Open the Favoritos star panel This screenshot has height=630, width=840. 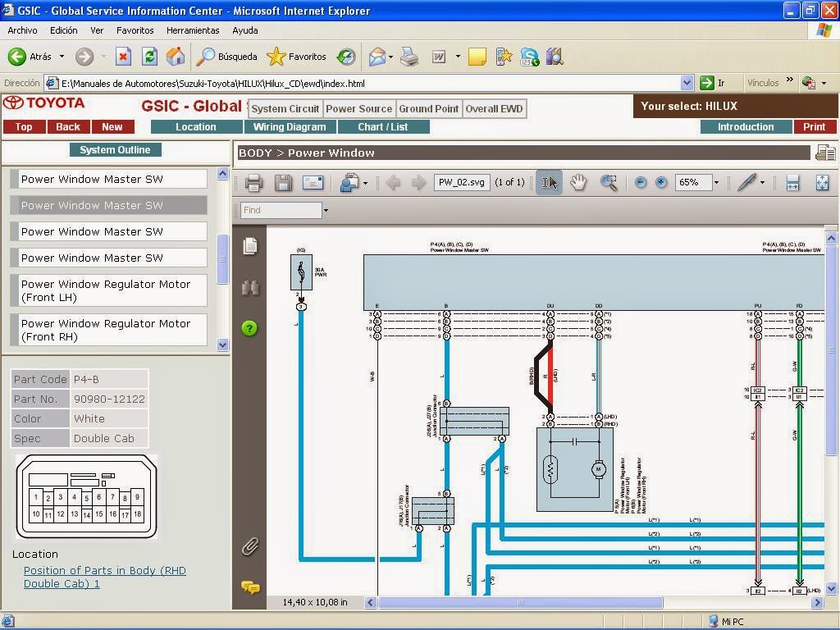point(297,57)
